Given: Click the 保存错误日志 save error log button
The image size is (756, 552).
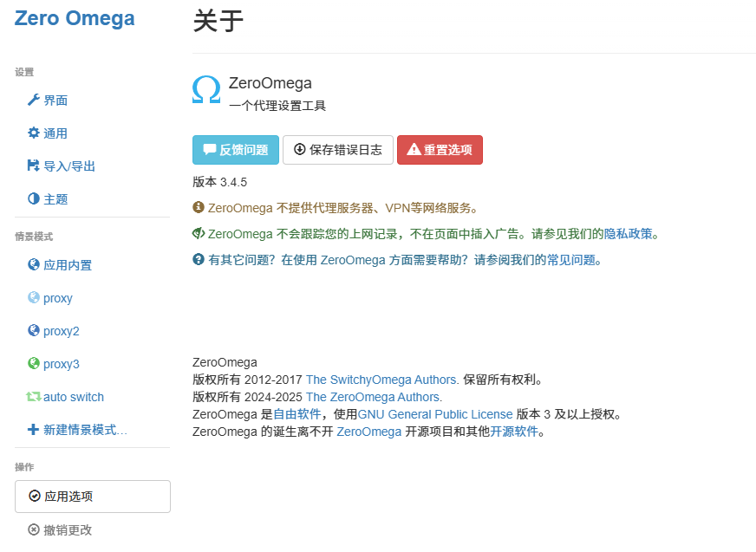Looking at the screenshot, I should click(337, 149).
